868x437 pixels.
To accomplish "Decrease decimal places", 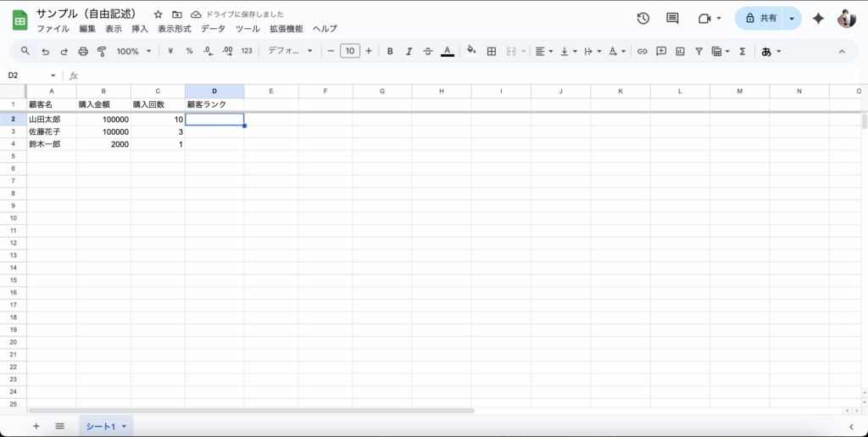I will point(209,51).
